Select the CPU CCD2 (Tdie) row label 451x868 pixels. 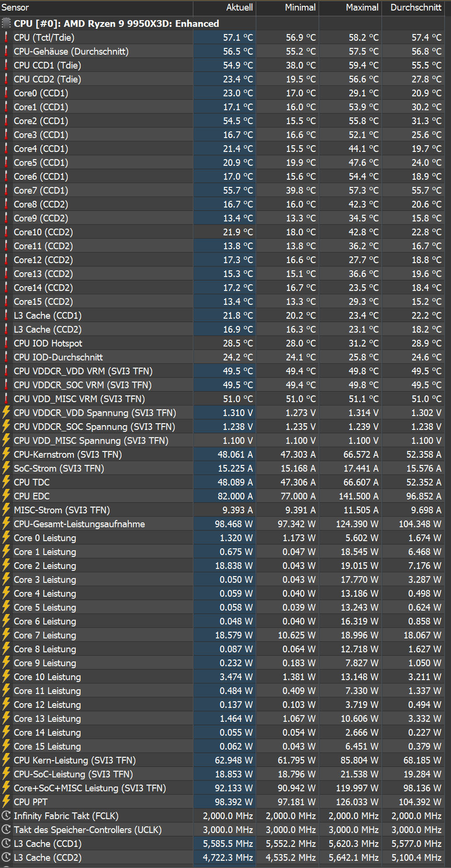coord(47,79)
